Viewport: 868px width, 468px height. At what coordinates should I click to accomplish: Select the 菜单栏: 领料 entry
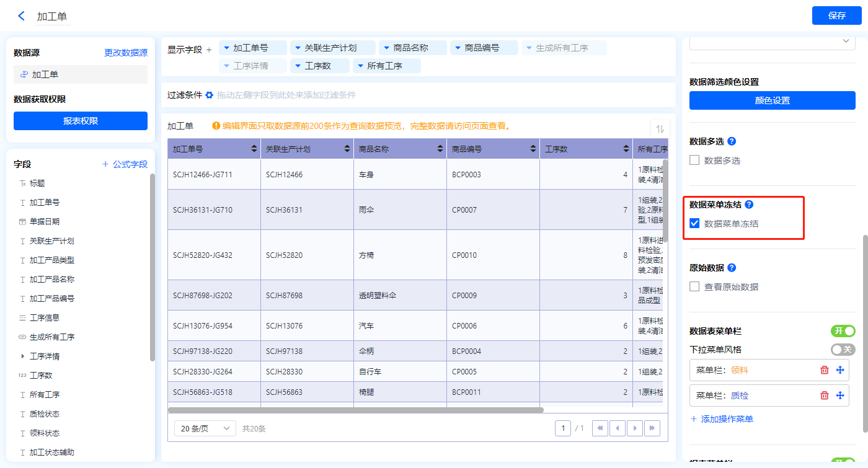[750, 370]
